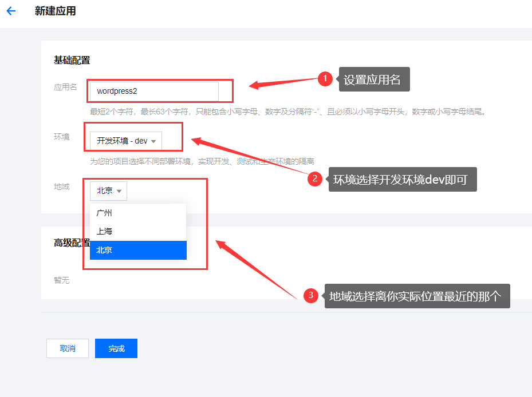Choose highlighted 北京 option in list
This screenshot has height=397, width=532.
point(138,250)
